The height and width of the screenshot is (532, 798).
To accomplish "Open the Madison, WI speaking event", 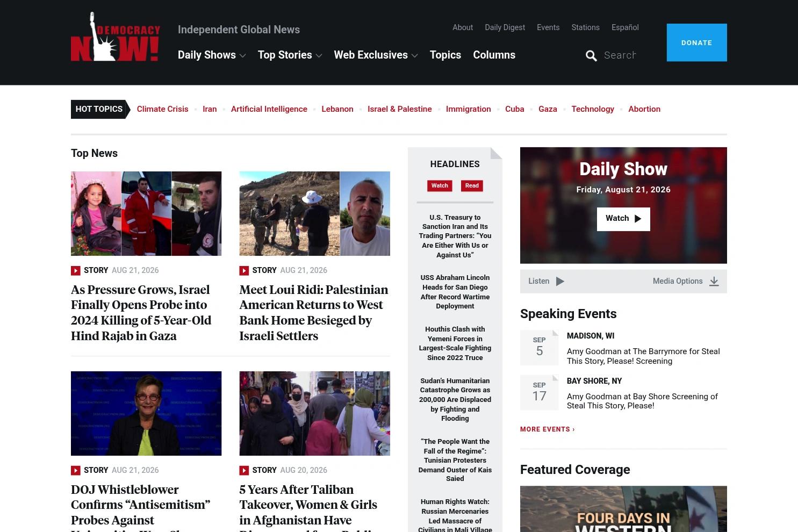I will 644,356.
